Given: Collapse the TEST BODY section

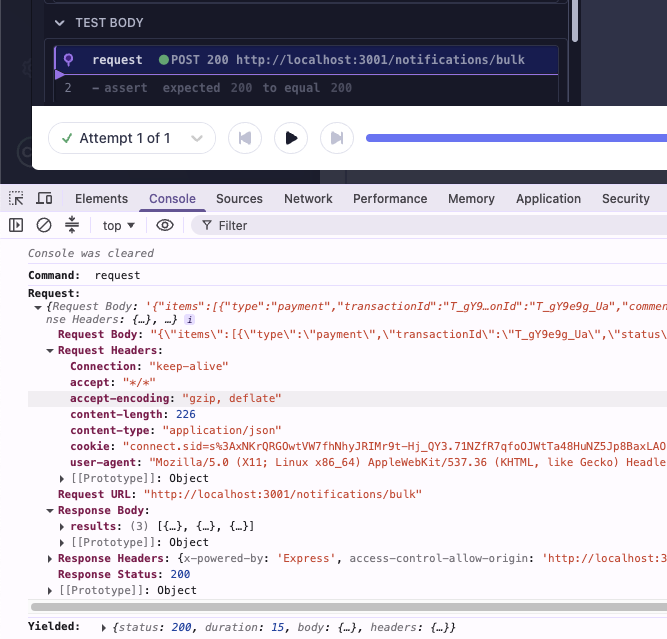Looking at the screenshot, I should click(60, 23).
